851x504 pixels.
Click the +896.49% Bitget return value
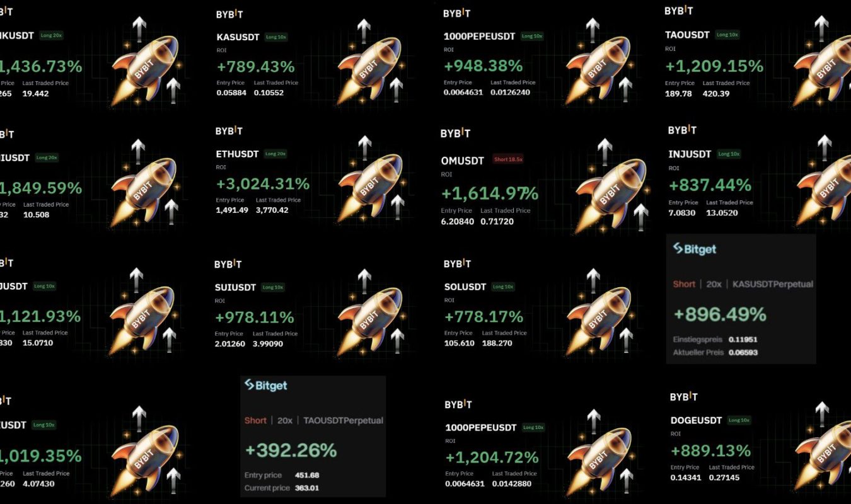point(720,314)
